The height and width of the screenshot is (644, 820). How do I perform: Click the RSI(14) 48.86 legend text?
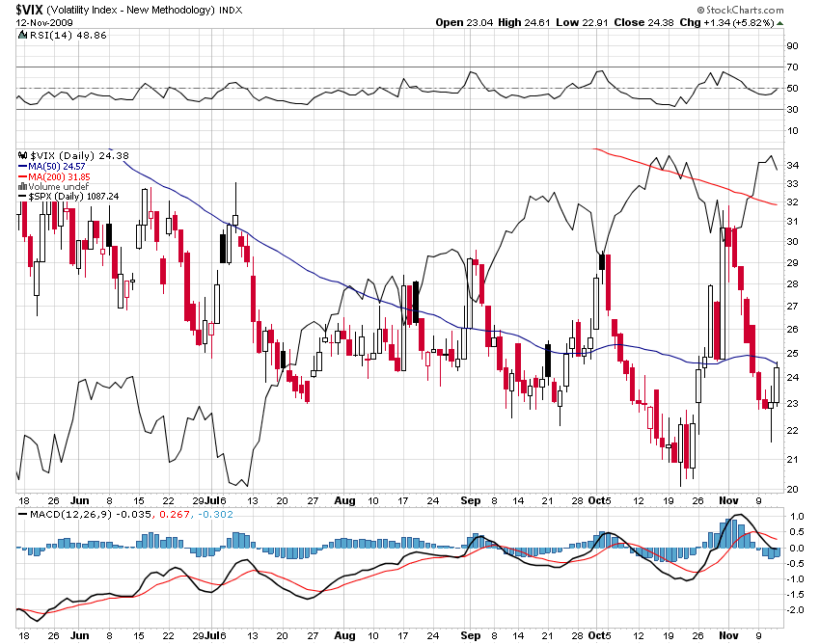pyautogui.click(x=68, y=36)
